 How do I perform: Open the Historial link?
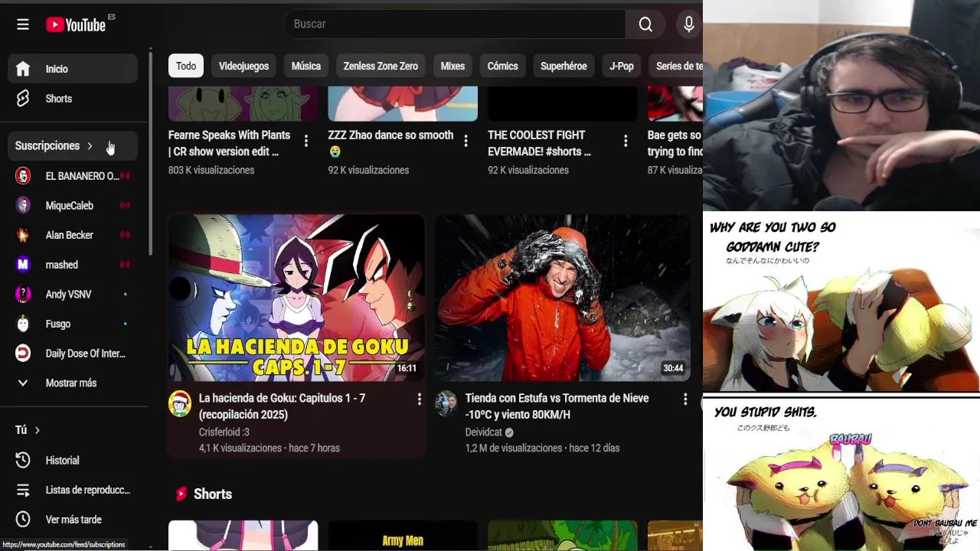coord(62,461)
